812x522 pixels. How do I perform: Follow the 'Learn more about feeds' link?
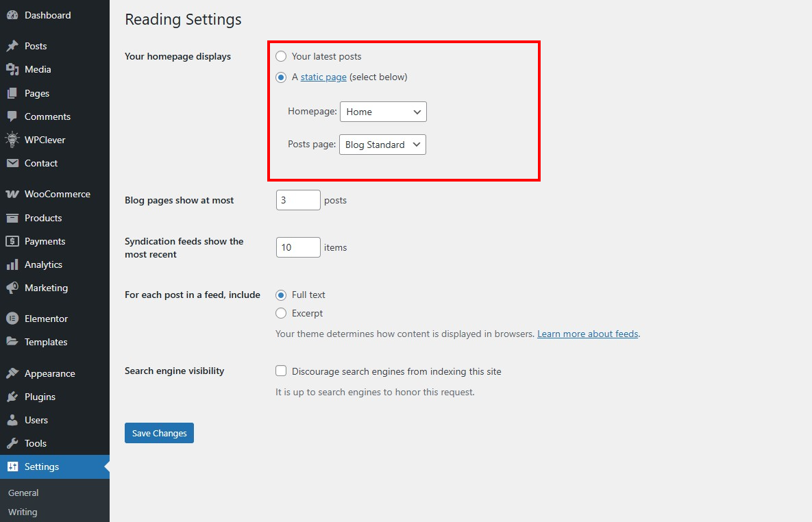587,334
